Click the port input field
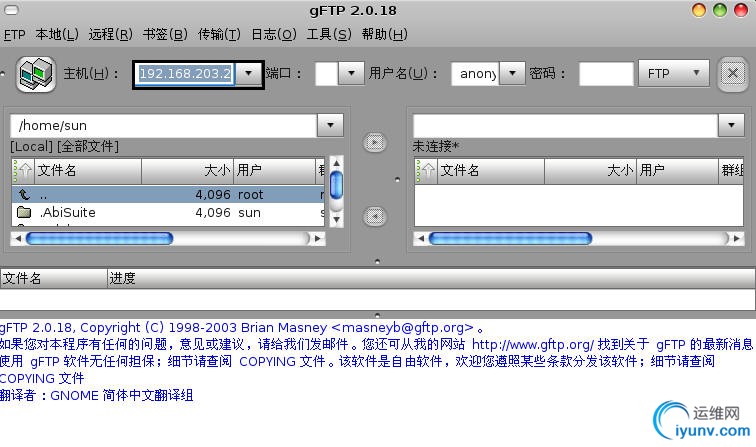The height and width of the screenshot is (447, 756). click(326, 74)
